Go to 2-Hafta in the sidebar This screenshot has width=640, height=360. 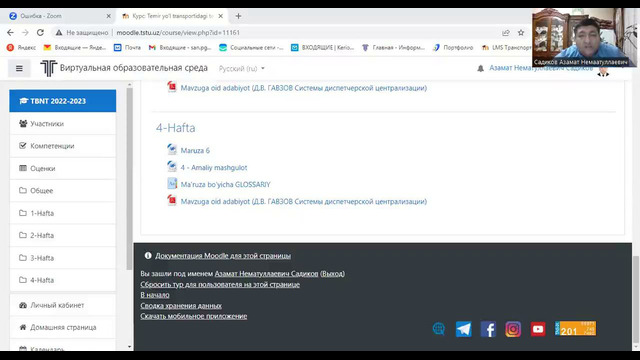pyautogui.click(x=62, y=235)
